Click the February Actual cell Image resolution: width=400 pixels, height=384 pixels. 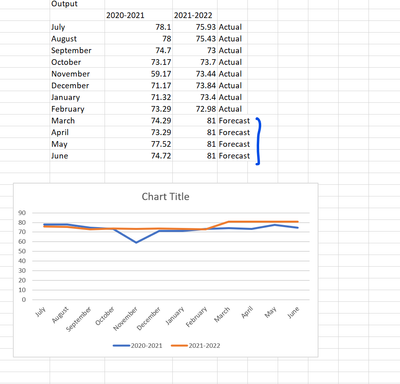[233, 109]
